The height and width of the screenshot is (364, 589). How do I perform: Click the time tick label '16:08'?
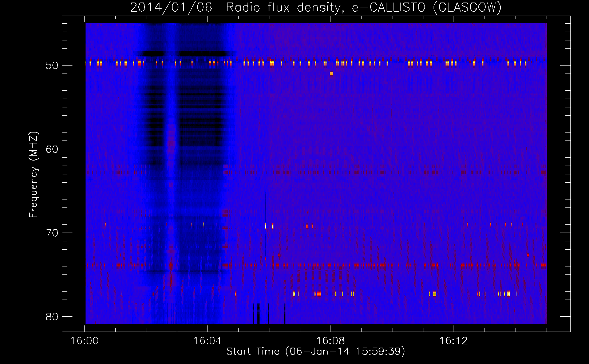(x=331, y=341)
